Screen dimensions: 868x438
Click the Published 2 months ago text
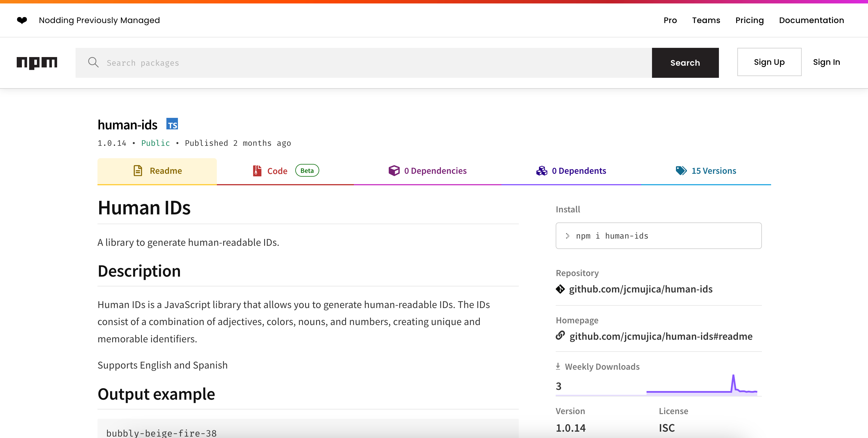point(238,143)
